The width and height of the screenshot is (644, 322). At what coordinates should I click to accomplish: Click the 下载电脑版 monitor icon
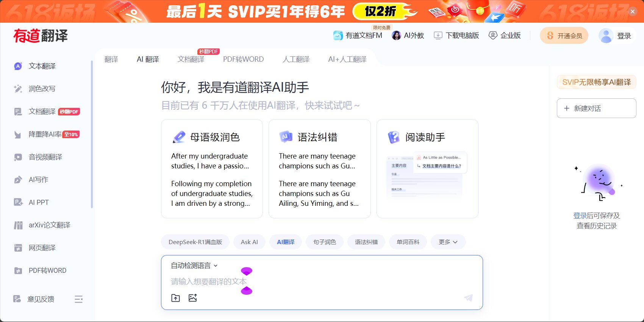click(438, 36)
